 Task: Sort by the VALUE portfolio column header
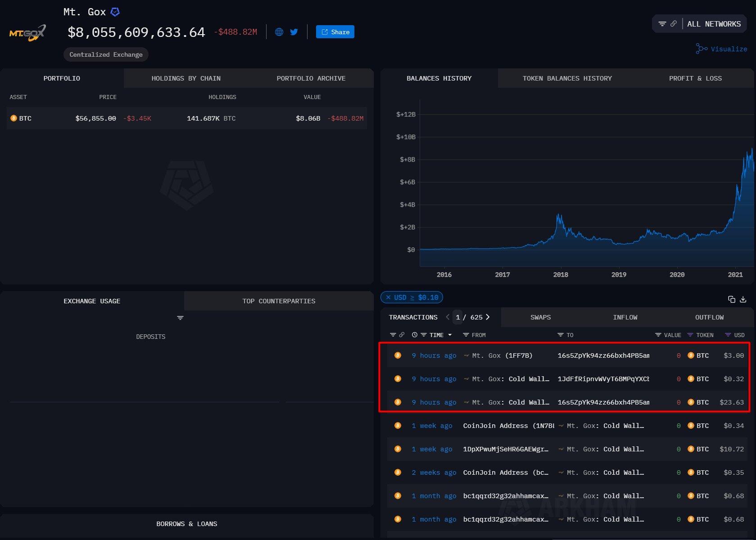tap(312, 97)
